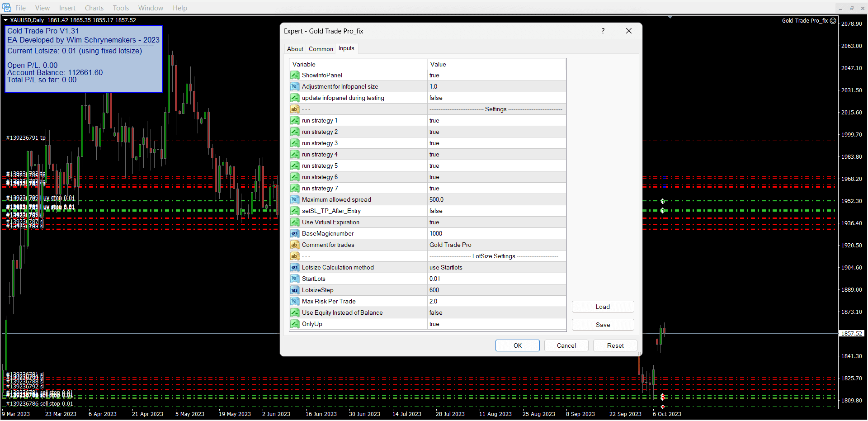Edit the Adjustment for Infopanel size value
Screen dimensions: 868x421
pos(495,86)
